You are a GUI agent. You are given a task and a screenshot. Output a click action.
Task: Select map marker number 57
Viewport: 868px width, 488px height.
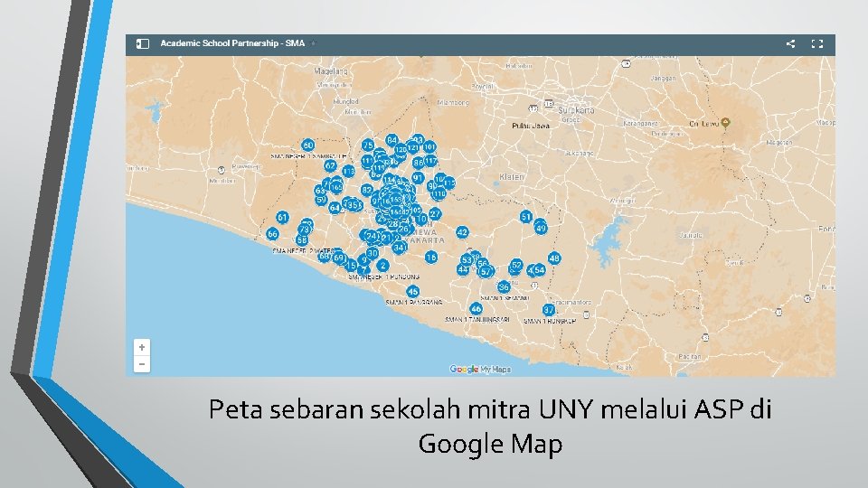(x=486, y=272)
